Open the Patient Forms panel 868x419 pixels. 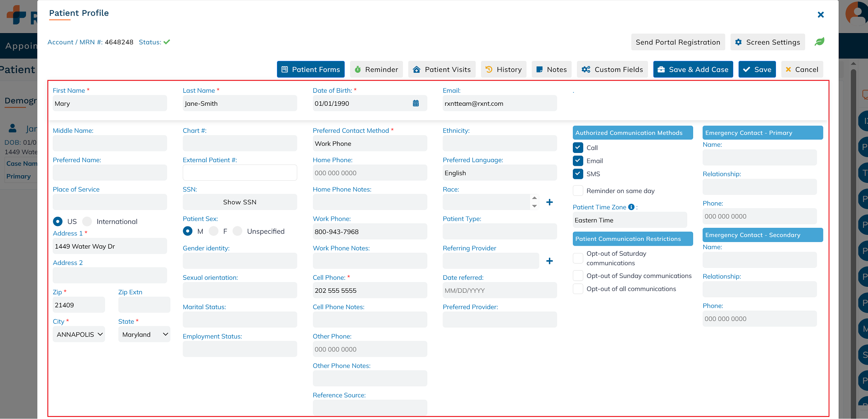pos(311,69)
